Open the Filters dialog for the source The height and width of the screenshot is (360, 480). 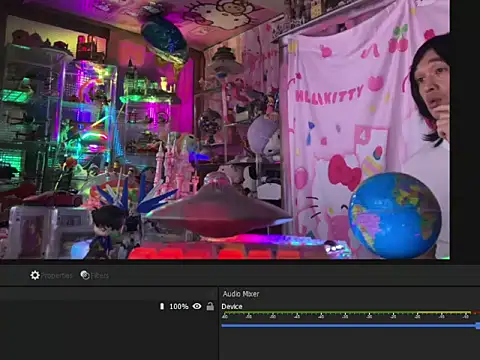(95, 275)
